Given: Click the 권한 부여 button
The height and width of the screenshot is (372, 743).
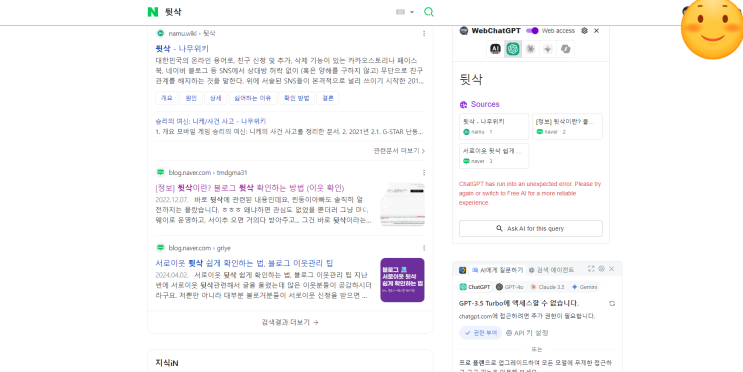Looking at the screenshot, I should click(x=481, y=333).
